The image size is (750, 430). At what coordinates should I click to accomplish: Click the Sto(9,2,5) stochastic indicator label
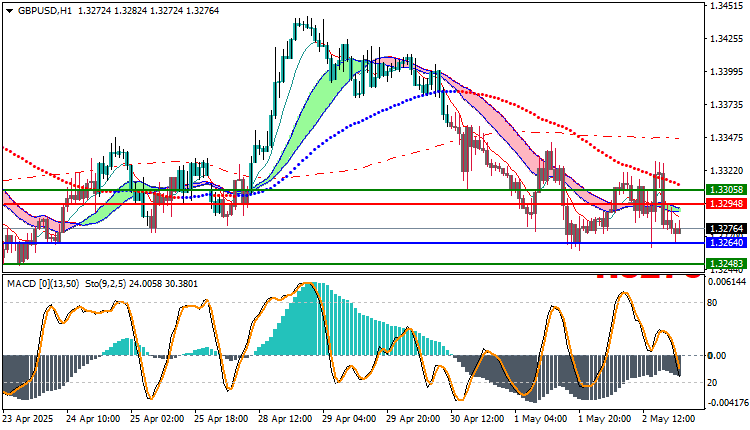[x=105, y=284]
